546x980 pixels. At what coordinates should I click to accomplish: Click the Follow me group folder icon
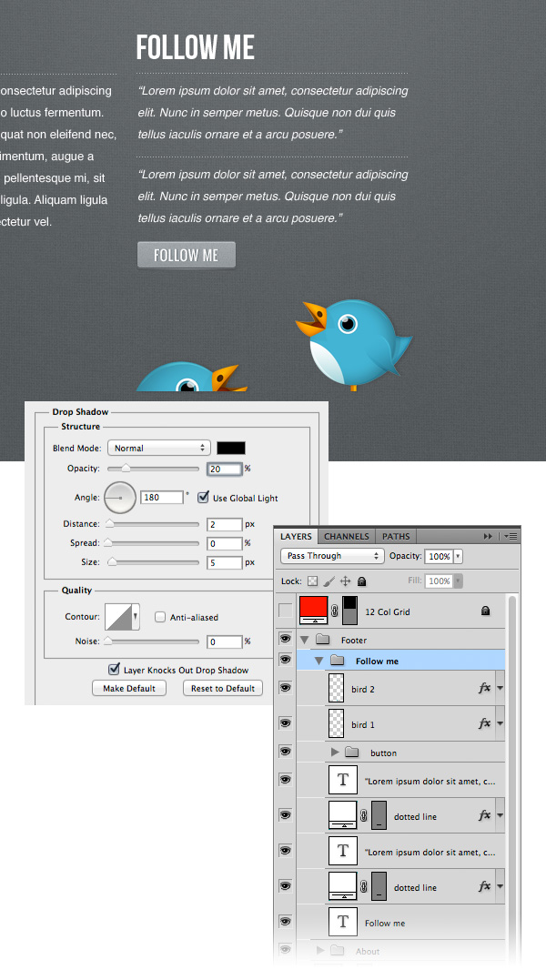click(x=338, y=661)
